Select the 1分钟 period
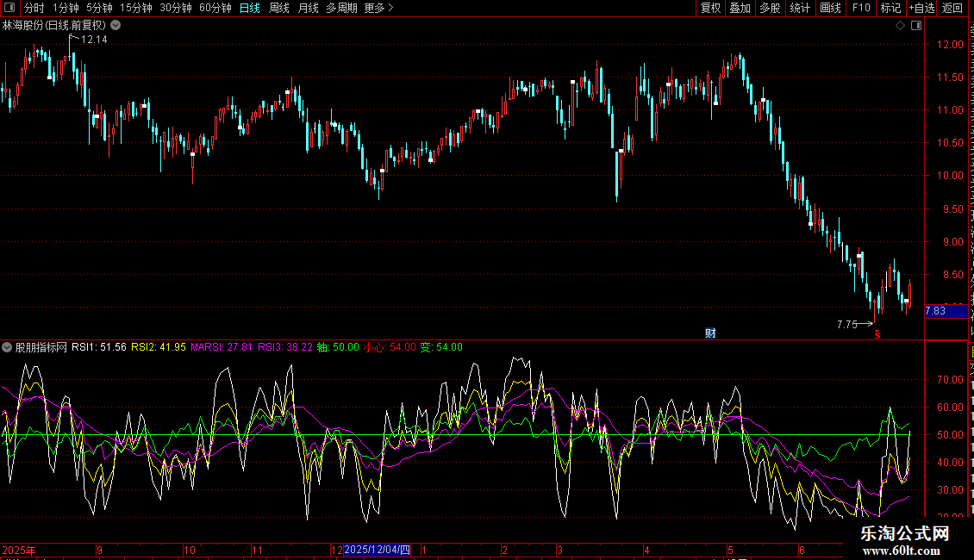 (x=66, y=8)
